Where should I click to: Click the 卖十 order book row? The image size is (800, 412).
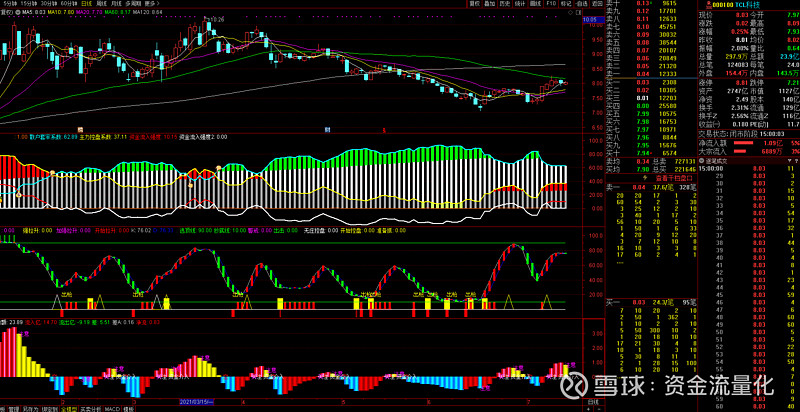point(651,4)
